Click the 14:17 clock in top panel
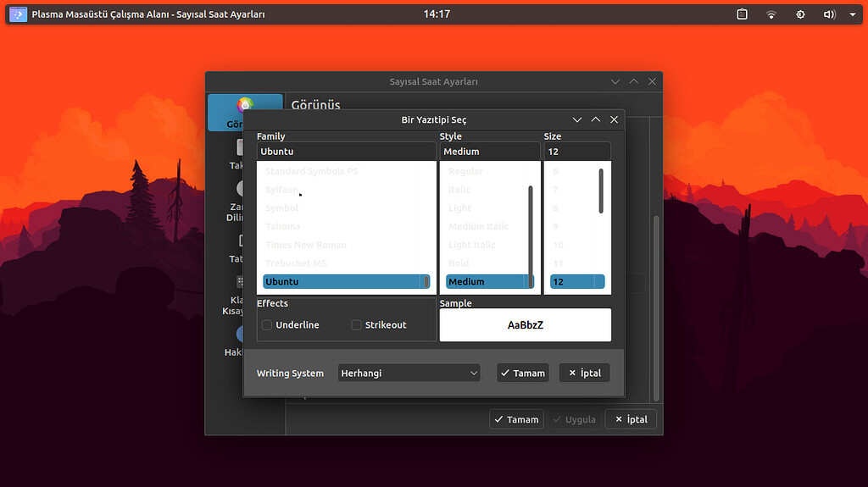Image resolution: width=868 pixels, height=487 pixels. click(437, 14)
